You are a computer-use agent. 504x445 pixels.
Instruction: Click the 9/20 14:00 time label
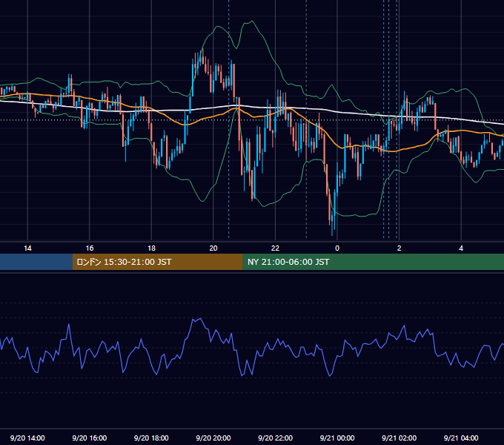pos(27,438)
